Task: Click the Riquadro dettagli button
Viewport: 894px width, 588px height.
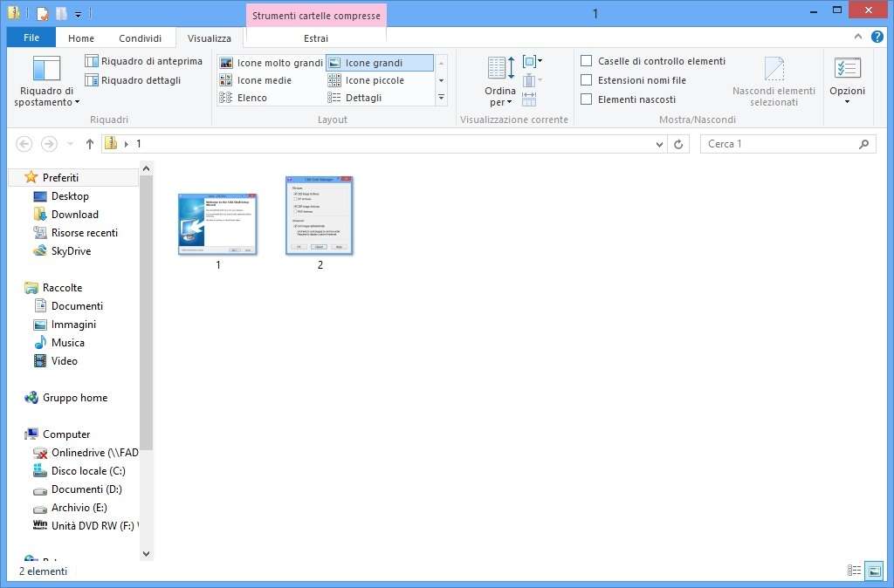Action: click(140, 79)
